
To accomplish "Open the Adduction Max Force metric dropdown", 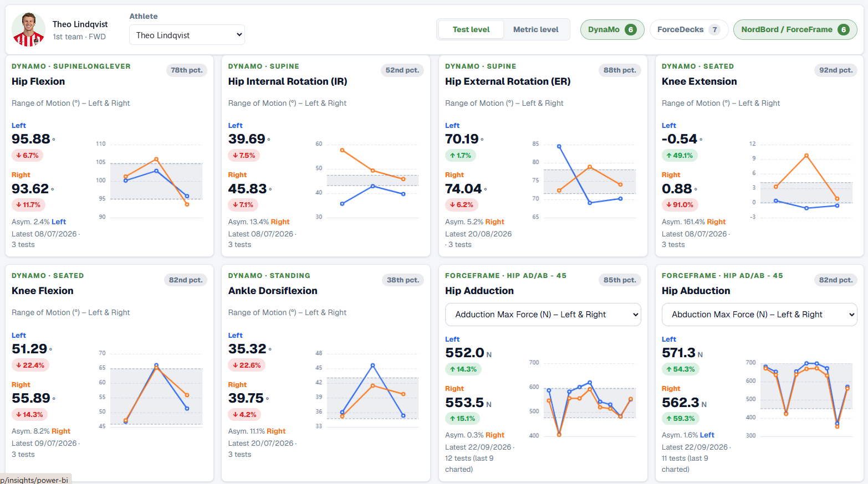I will [543, 315].
